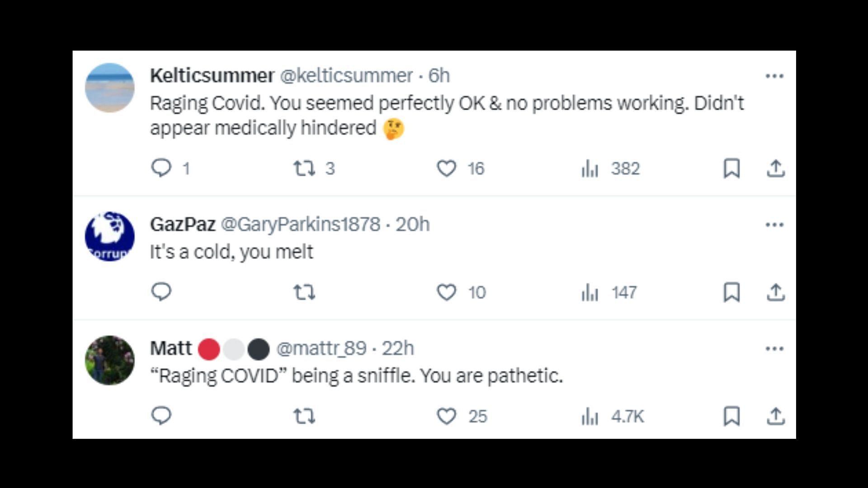Image resolution: width=868 pixels, height=488 pixels.
Task: Like Matt's tweet with 25 likes
Action: click(x=446, y=416)
